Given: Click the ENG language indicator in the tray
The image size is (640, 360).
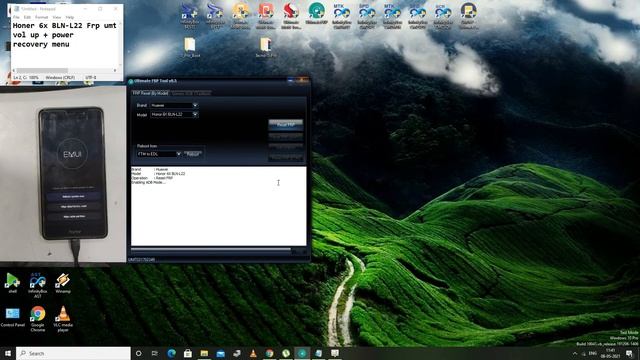Looking at the screenshot, I should [593, 353].
